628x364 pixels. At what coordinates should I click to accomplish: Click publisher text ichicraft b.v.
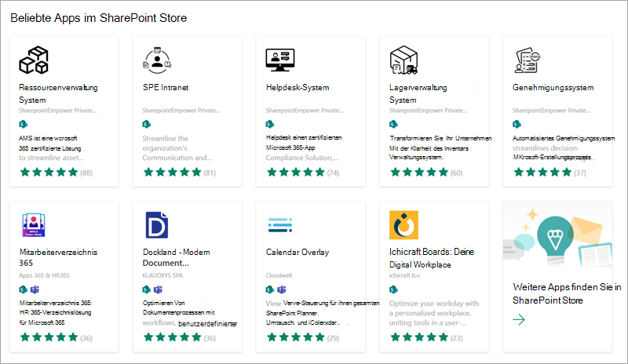[405, 275]
